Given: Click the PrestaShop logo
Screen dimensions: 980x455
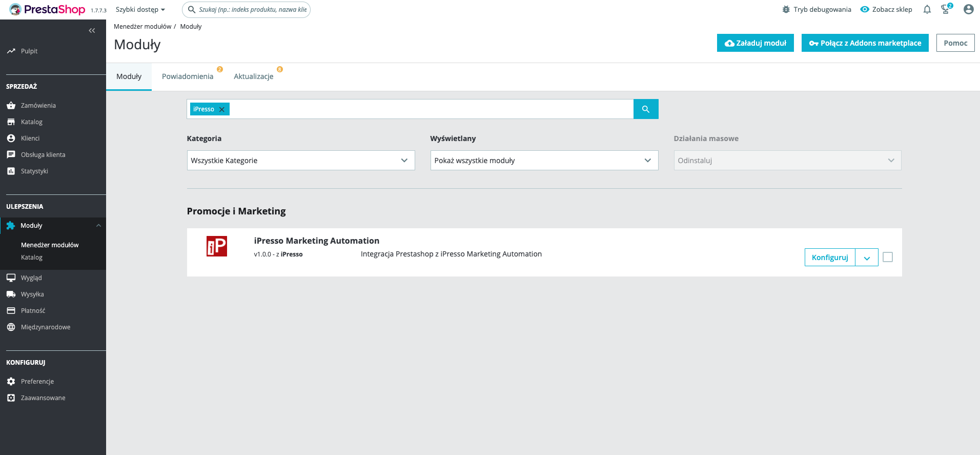Looking at the screenshot, I should [47, 9].
